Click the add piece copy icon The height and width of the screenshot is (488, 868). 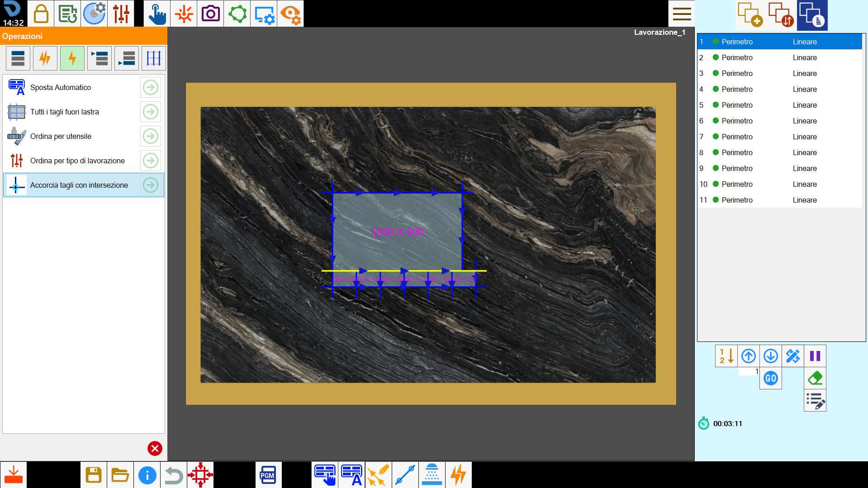(x=750, y=15)
